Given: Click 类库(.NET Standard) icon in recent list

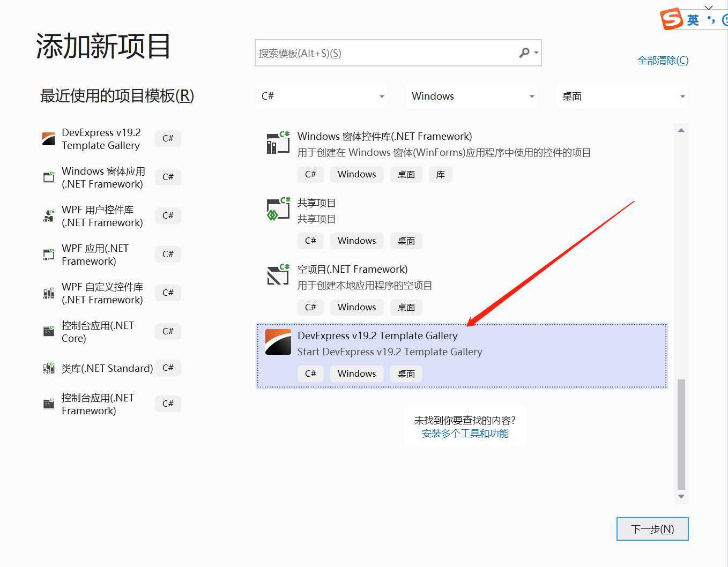Looking at the screenshot, I should click(49, 368).
